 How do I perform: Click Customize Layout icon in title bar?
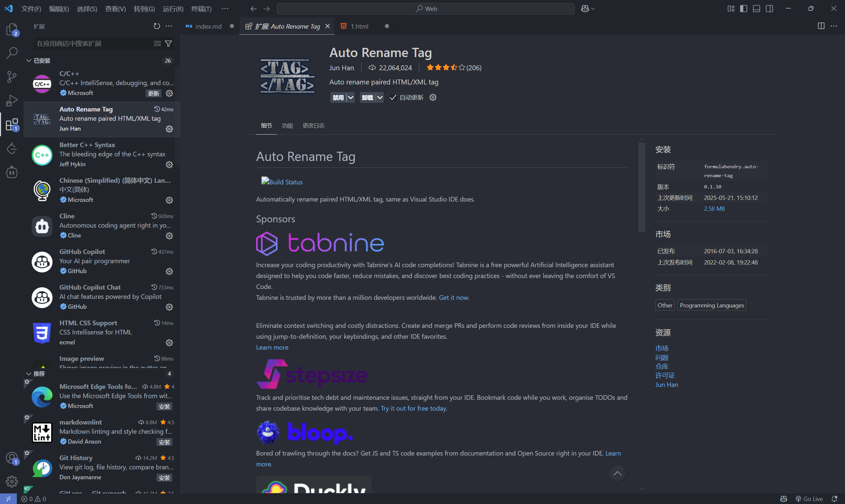pyautogui.click(x=731, y=9)
